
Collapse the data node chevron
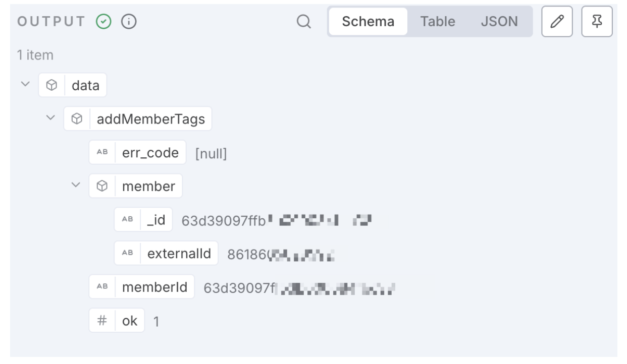25,85
